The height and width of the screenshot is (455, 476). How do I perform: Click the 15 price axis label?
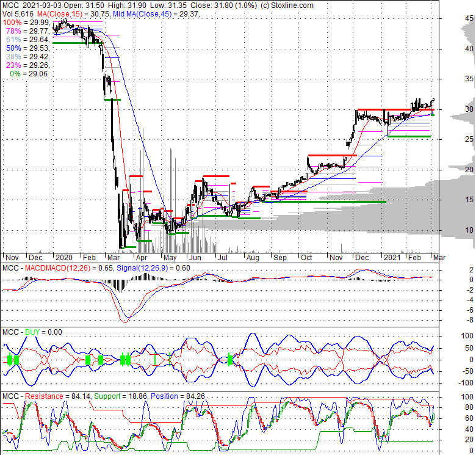coord(469,200)
